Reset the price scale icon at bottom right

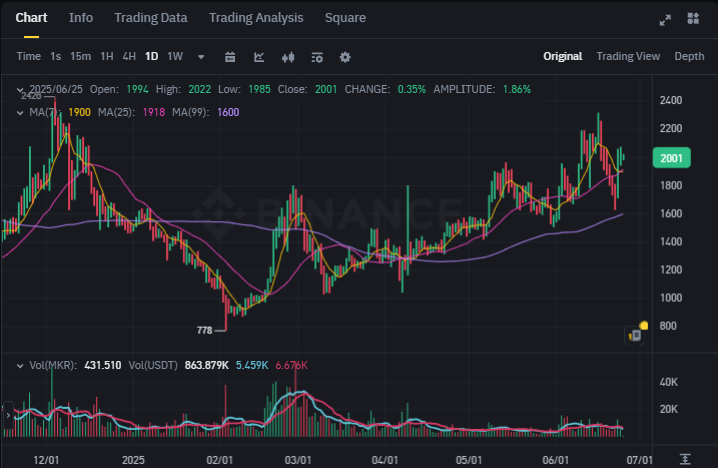point(685,459)
